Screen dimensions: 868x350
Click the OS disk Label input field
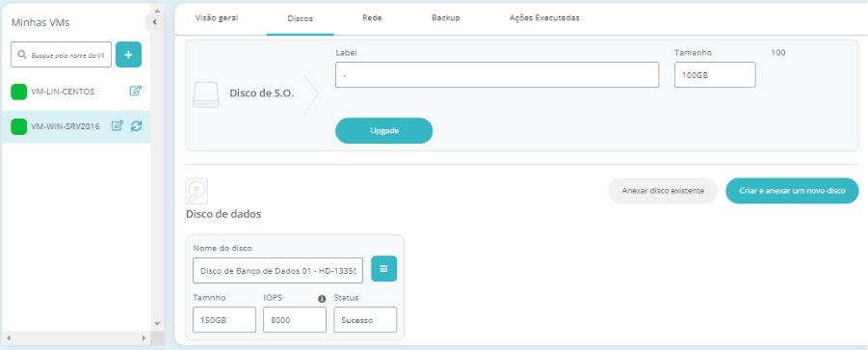click(497, 75)
